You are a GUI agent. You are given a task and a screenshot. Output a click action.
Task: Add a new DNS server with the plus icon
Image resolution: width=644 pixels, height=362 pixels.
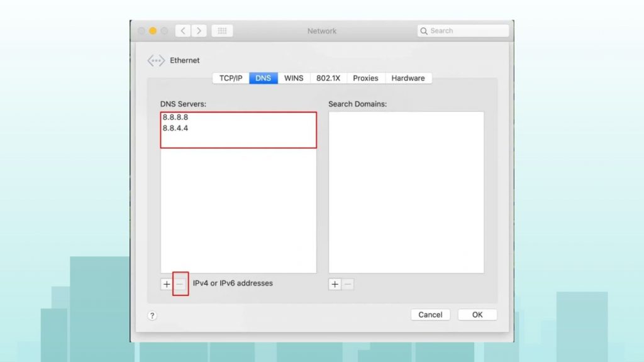pyautogui.click(x=166, y=283)
